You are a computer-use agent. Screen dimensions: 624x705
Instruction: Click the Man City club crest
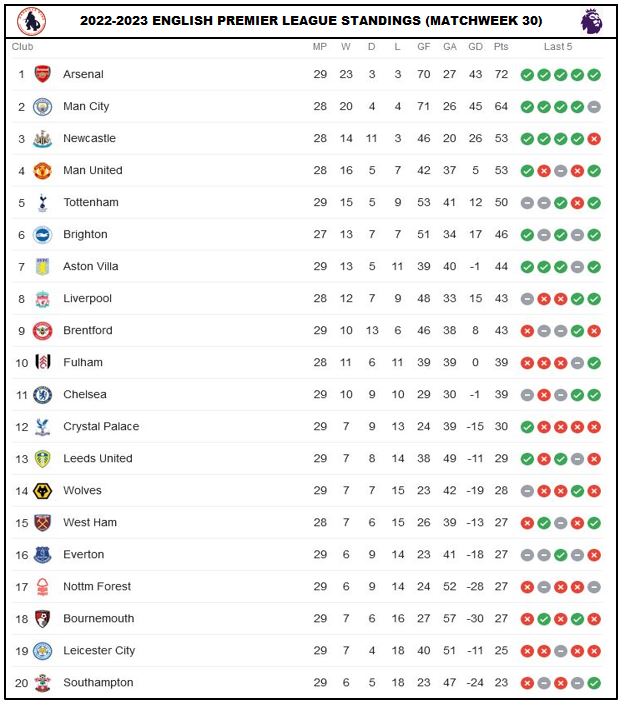[42, 107]
